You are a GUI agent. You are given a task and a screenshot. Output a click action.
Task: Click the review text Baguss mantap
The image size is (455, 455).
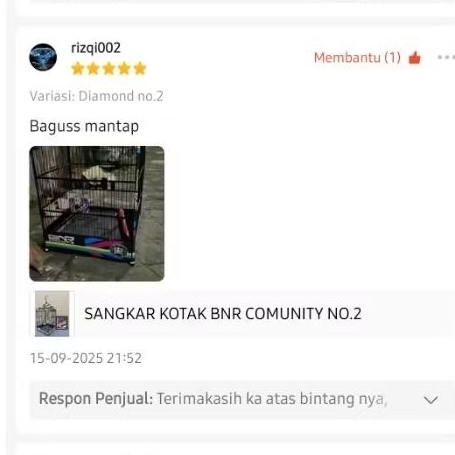(84, 126)
